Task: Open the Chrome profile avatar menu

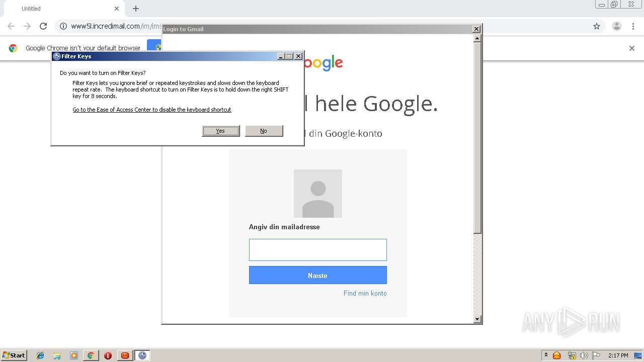Action: pos(617,26)
